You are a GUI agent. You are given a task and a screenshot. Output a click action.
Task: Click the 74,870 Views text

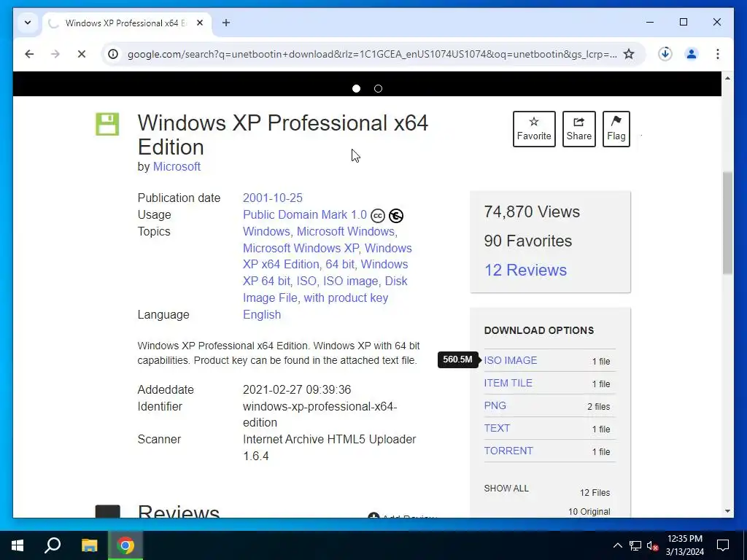532,212
